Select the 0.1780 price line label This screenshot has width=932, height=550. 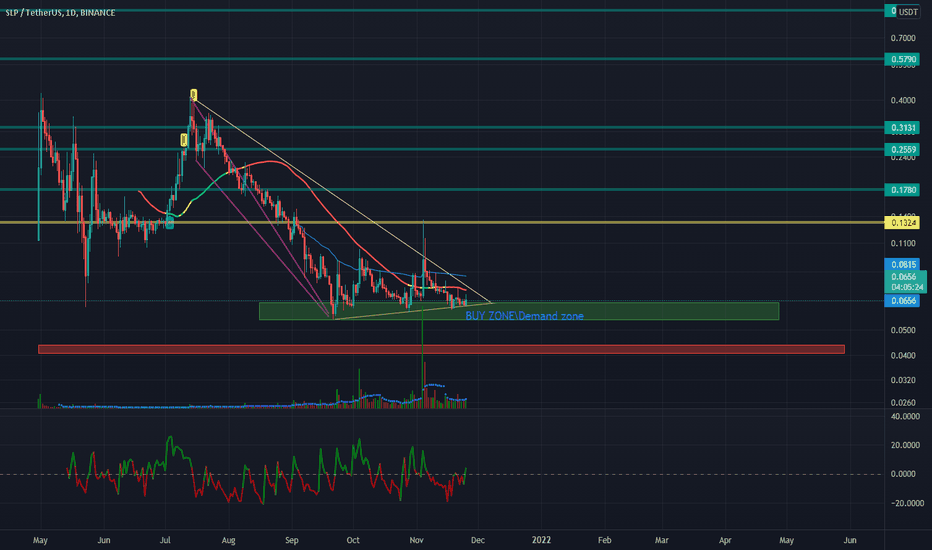[x=902, y=190]
